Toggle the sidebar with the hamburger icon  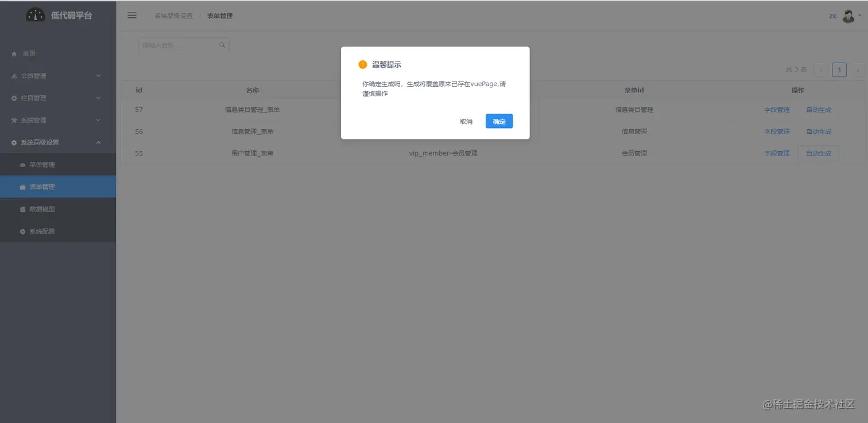click(x=131, y=15)
